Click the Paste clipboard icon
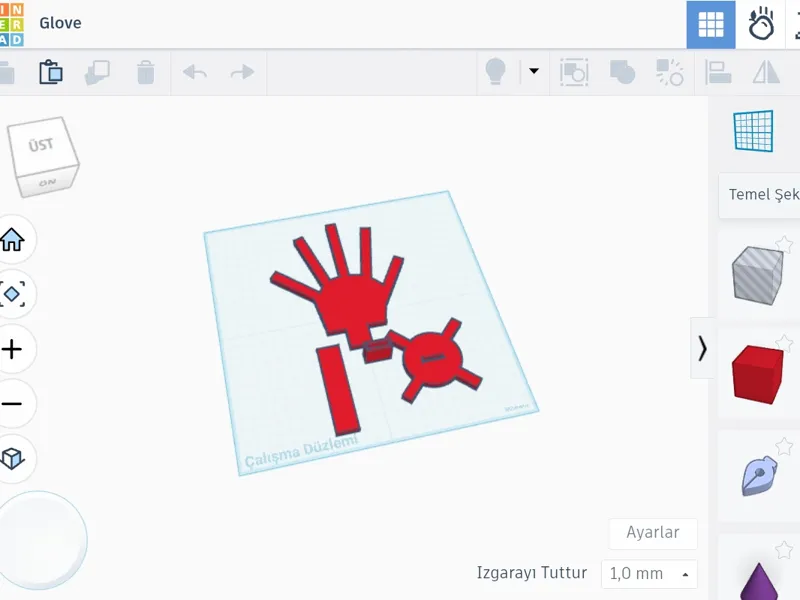Screen dimensions: 800x600 pyautogui.click(x=51, y=72)
